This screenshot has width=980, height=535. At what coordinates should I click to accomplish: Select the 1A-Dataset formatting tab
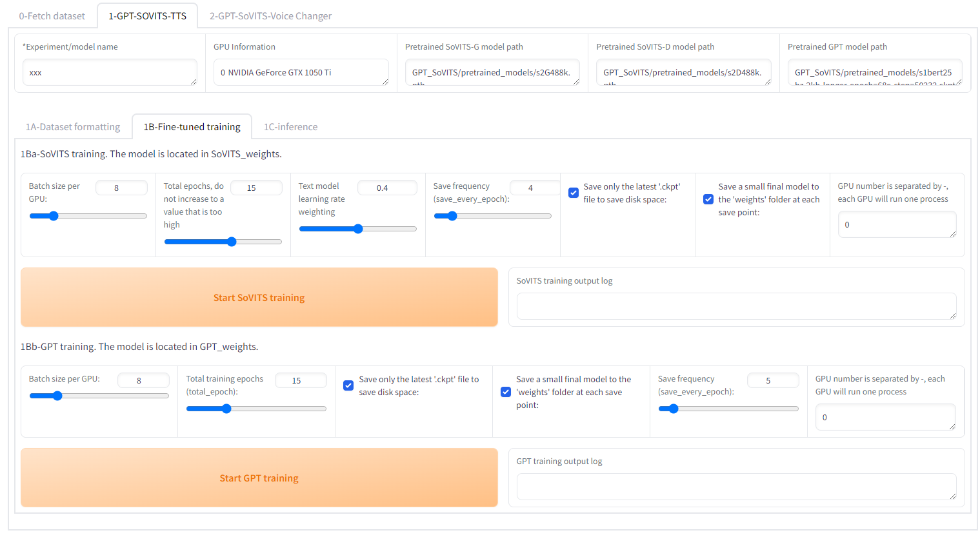tap(73, 127)
